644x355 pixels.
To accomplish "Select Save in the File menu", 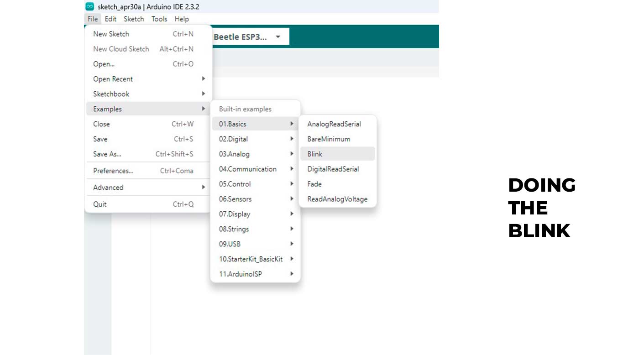I will tap(148, 139).
